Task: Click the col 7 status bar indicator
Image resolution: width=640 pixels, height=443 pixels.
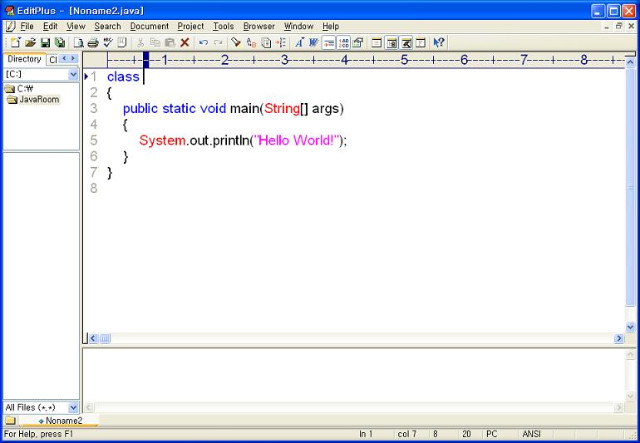Action: [x=407, y=434]
